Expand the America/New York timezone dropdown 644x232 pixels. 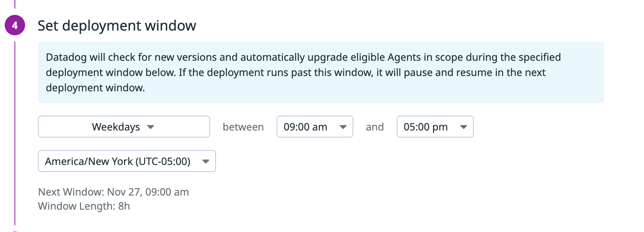pyautogui.click(x=126, y=161)
